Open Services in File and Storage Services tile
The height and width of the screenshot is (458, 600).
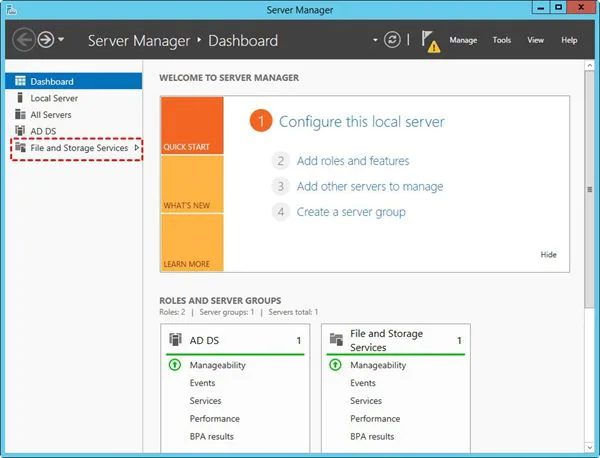pyautogui.click(x=365, y=401)
